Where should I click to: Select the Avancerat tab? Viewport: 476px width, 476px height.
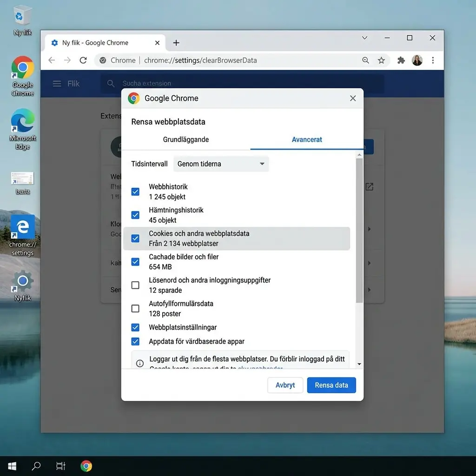point(307,139)
